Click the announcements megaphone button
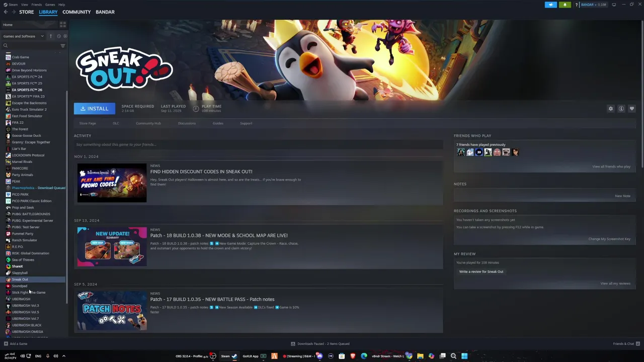Viewport: 644px width, 362px height. click(551, 5)
